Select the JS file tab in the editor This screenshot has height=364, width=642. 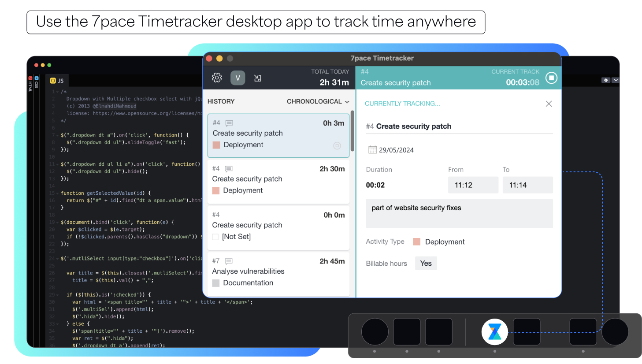[x=56, y=80]
